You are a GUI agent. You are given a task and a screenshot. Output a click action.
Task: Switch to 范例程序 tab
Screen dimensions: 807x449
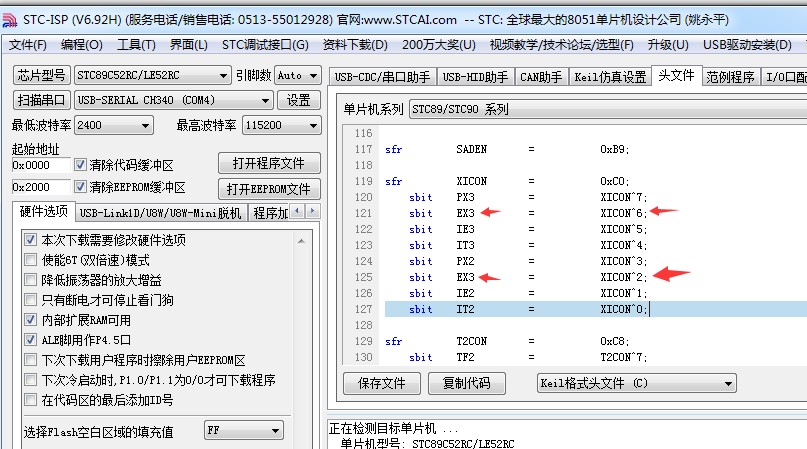(730, 77)
